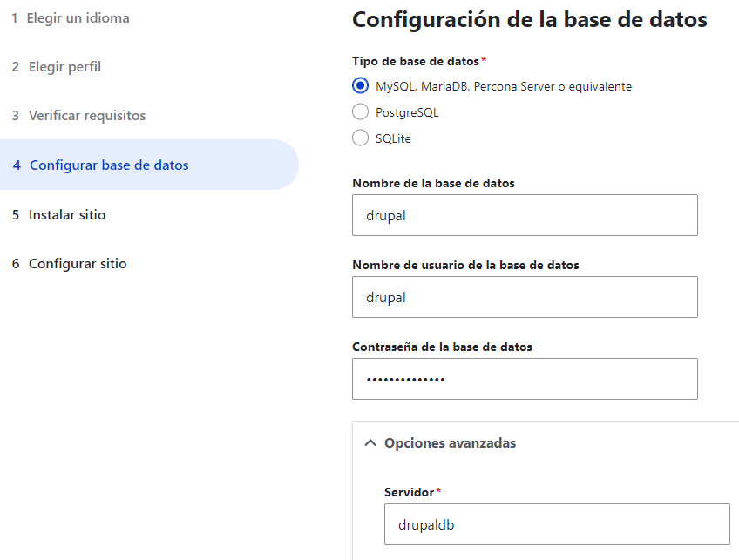Click the 'Nombre de usuario de la base de datos' label
The height and width of the screenshot is (560, 739).
pyautogui.click(x=465, y=265)
